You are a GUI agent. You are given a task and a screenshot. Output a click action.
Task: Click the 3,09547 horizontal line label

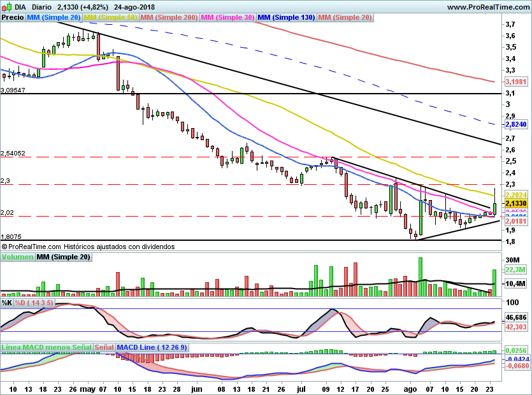point(13,90)
